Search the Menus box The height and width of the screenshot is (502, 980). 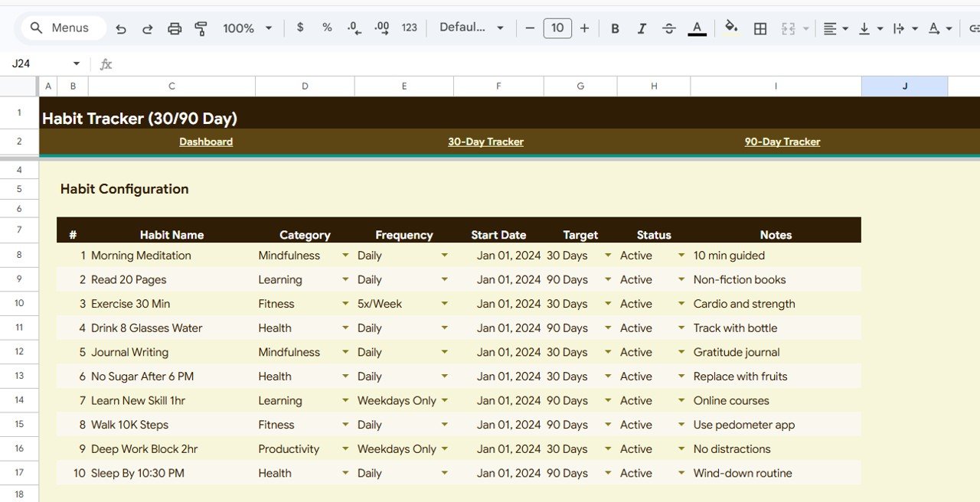tap(60, 28)
